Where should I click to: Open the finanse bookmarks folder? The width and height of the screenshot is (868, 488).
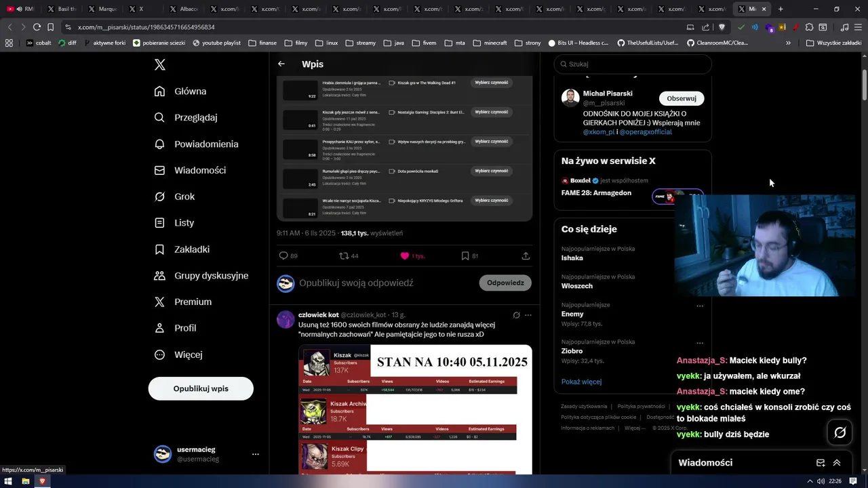point(262,43)
